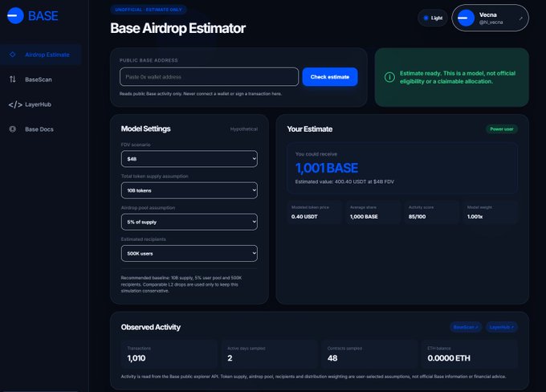The image size is (546, 392).
Task: Open the FDV scenario $4B dropdown
Action: coord(189,159)
